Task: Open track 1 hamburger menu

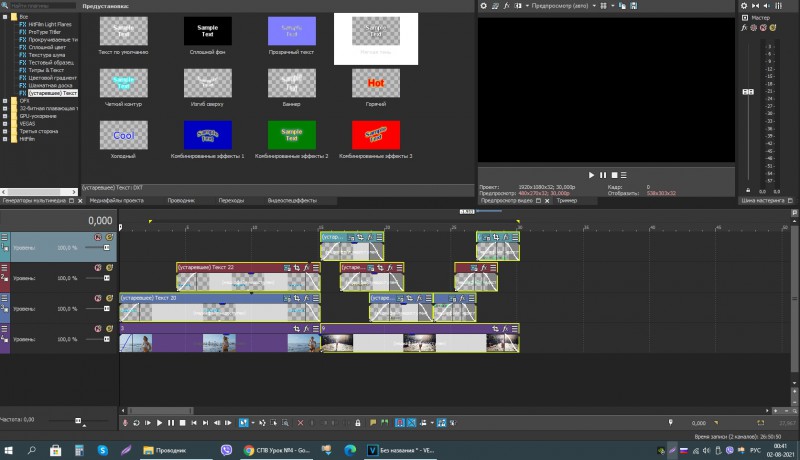Action: coord(4,237)
